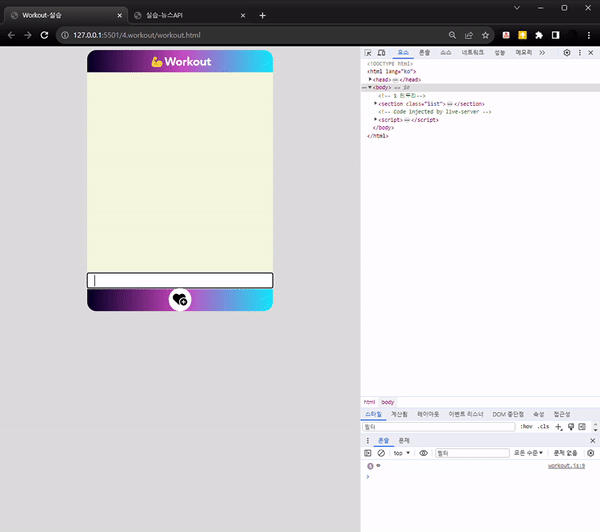Image resolution: width=600 pixels, height=532 pixels.
Task: Toggle the device toolbar icon in DevTools
Action: [382, 53]
